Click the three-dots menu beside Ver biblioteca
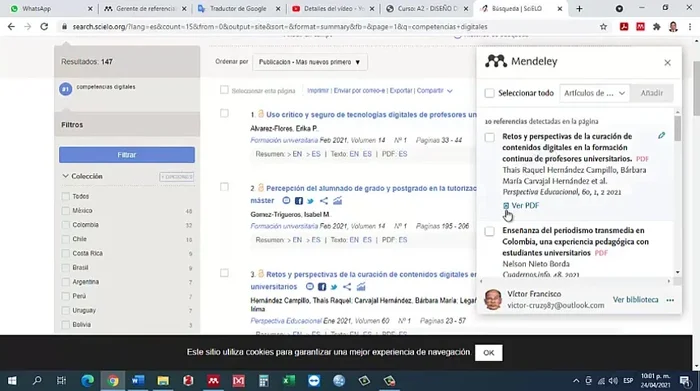The image size is (700, 391). coord(670,300)
